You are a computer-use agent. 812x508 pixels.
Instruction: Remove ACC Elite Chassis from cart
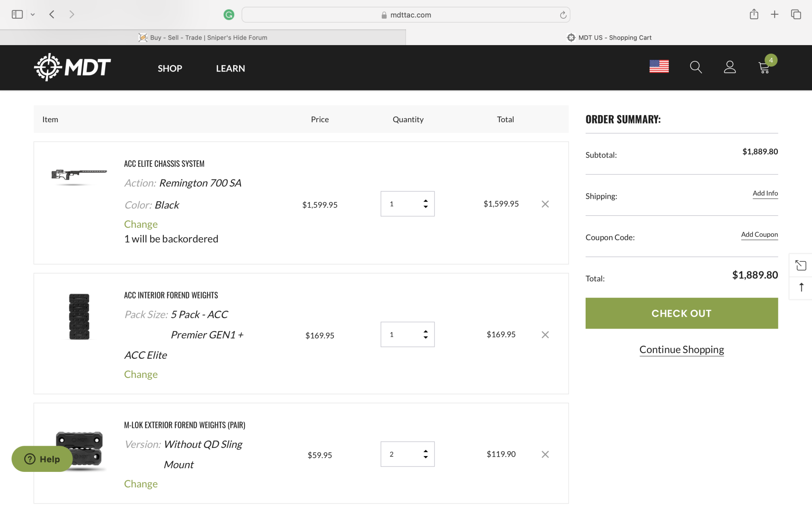(545, 204)
